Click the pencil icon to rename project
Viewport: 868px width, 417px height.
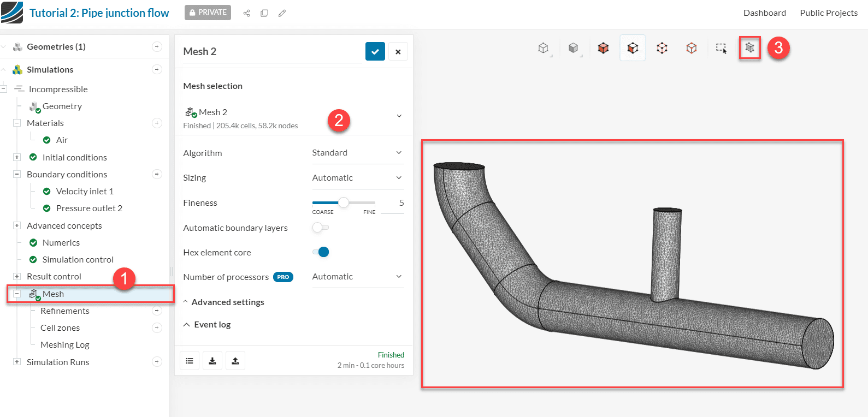[x=282, y=13]
